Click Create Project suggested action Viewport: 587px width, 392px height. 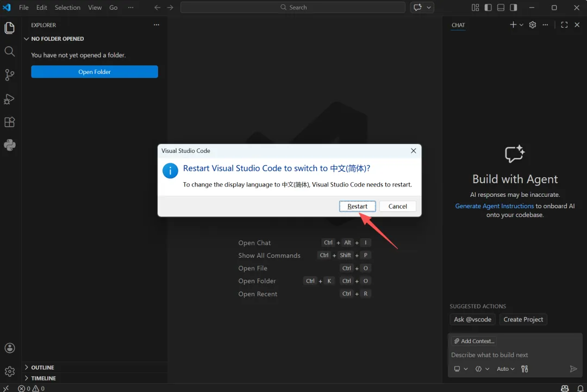click(523, 319)
